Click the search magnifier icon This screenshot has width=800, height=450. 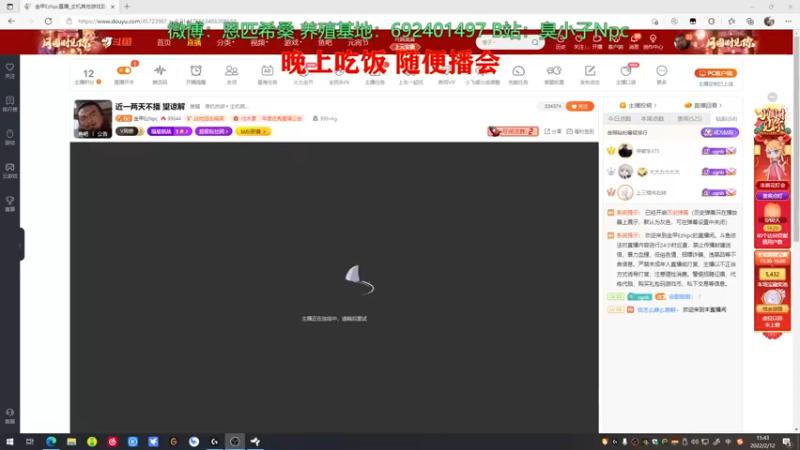(535, 42)
